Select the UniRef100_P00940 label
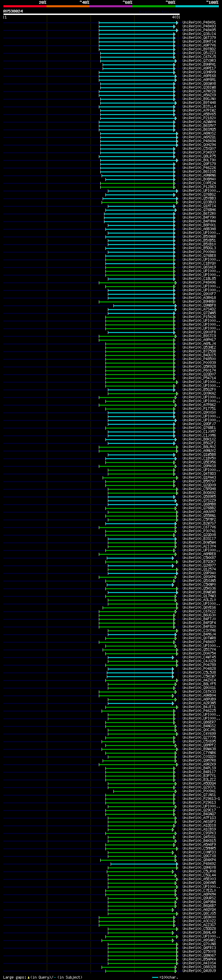Image resolution: width=222 pixels, height=980 pixels. point(199,252)
